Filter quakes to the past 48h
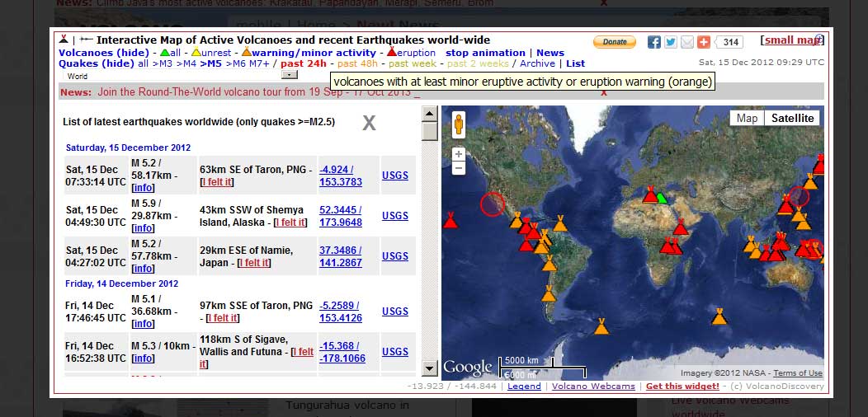868x417 pixels. (x=356, y=63)
